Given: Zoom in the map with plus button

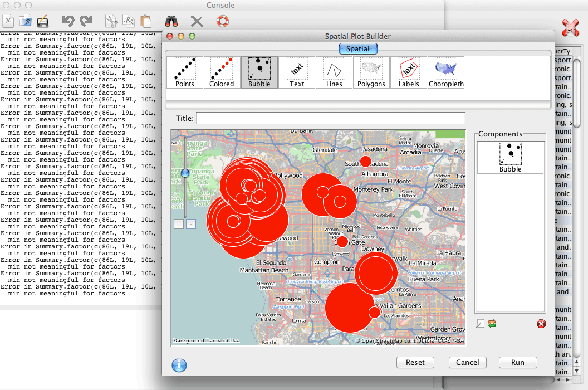Looking at the screenshot, I should 179,225.
